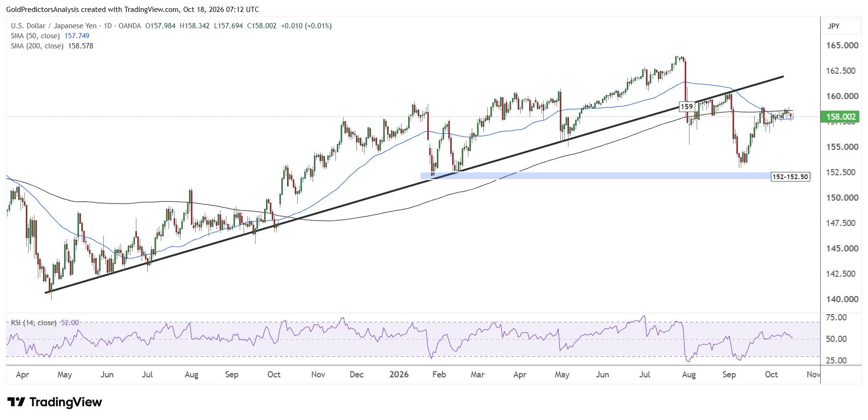Image resolution: width=868 pixels, height=420 pixels.
Task: Click the 140.000 price axis label
Action: pyautogui.click(x=842, y=299)
